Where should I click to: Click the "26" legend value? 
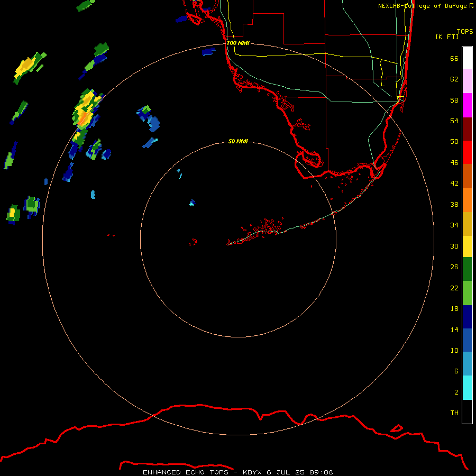click(x=454, y=267)
